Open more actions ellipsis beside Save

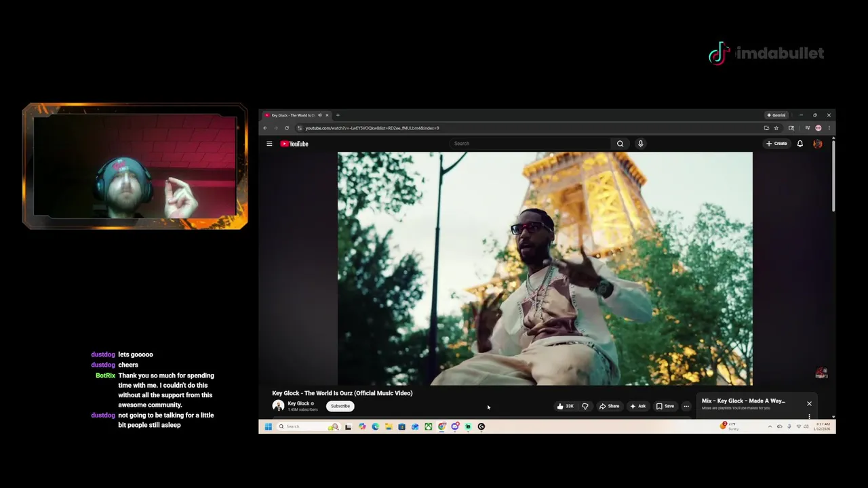point(686,406)
